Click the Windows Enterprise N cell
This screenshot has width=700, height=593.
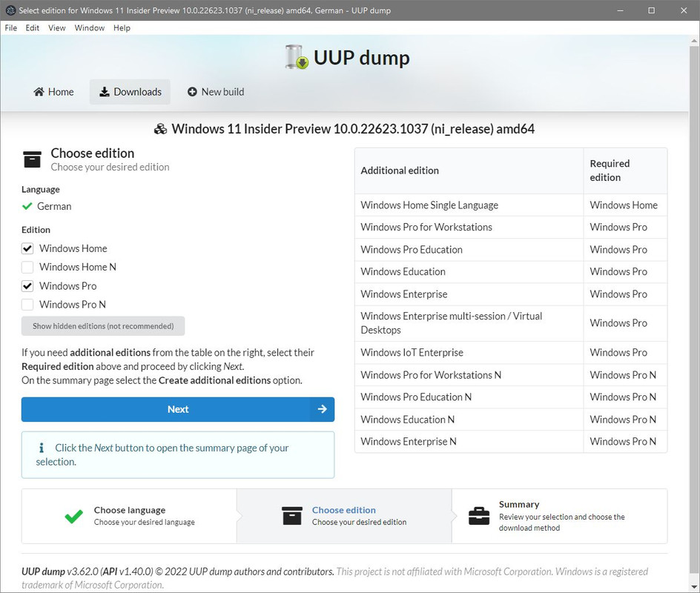point(469,442)
